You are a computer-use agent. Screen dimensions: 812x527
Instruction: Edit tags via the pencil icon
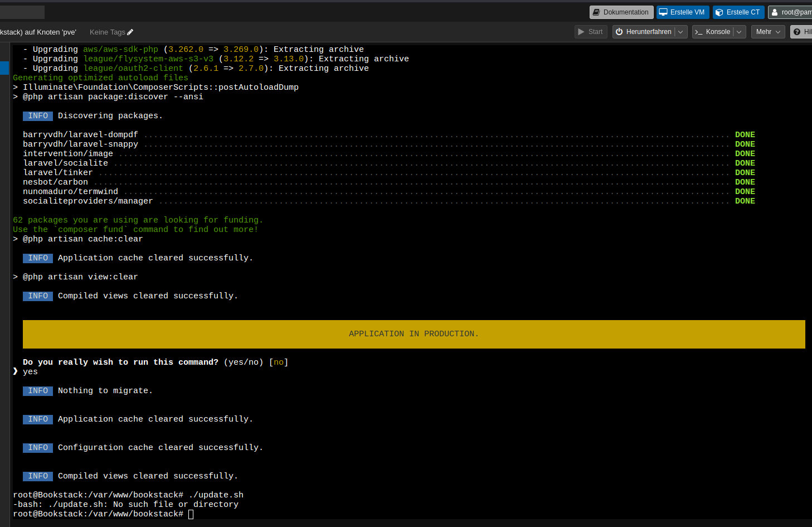click(x=130, y=32)
